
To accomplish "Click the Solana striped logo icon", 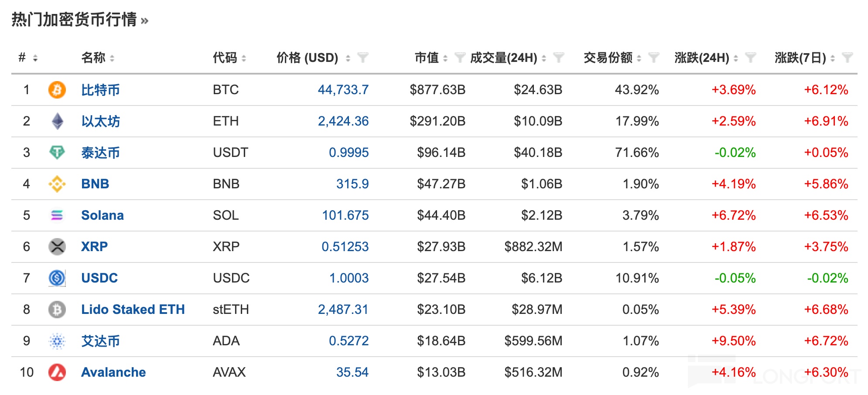I will (x=57, y=215).
